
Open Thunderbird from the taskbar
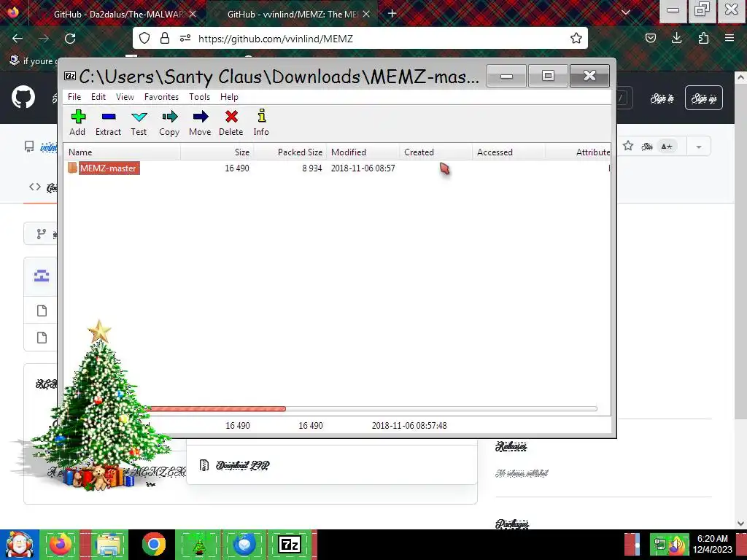pyautogui.click(x=244, y=544)
